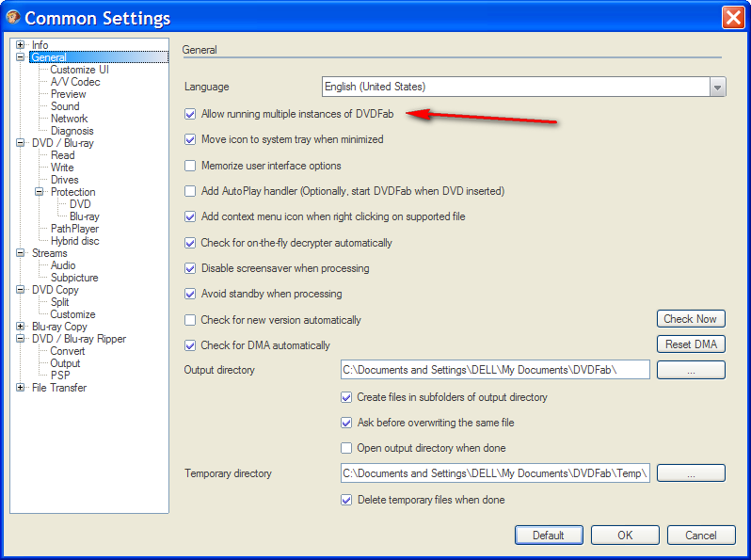751x560 pixels.
Task: Toggle Delete temporary files when done
Action: click(346, 500)
